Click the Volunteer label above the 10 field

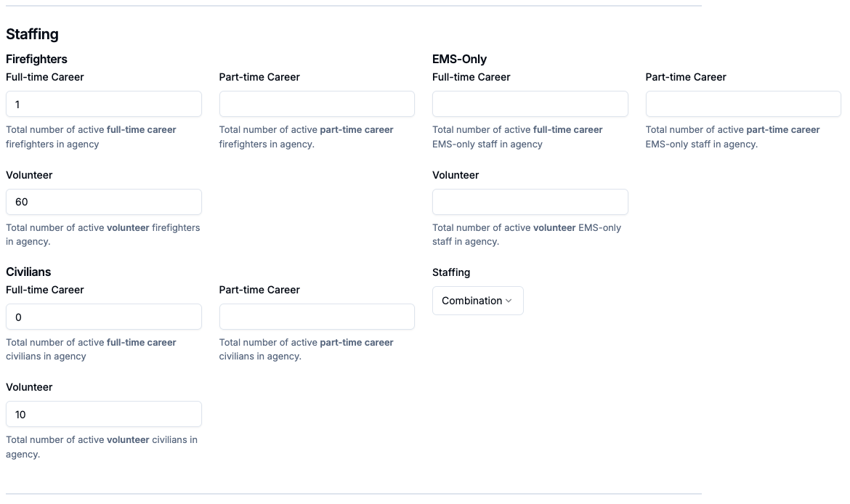coord(29,387)
